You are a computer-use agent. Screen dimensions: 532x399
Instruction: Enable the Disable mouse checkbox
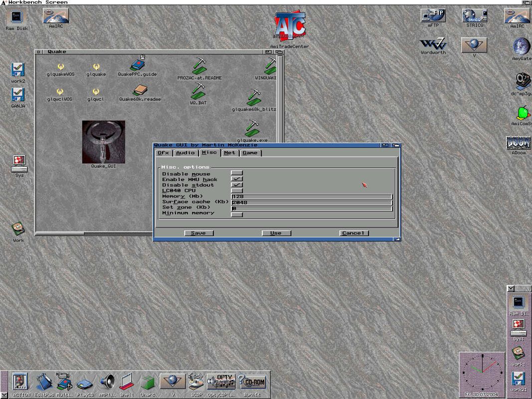click(237, 174)
